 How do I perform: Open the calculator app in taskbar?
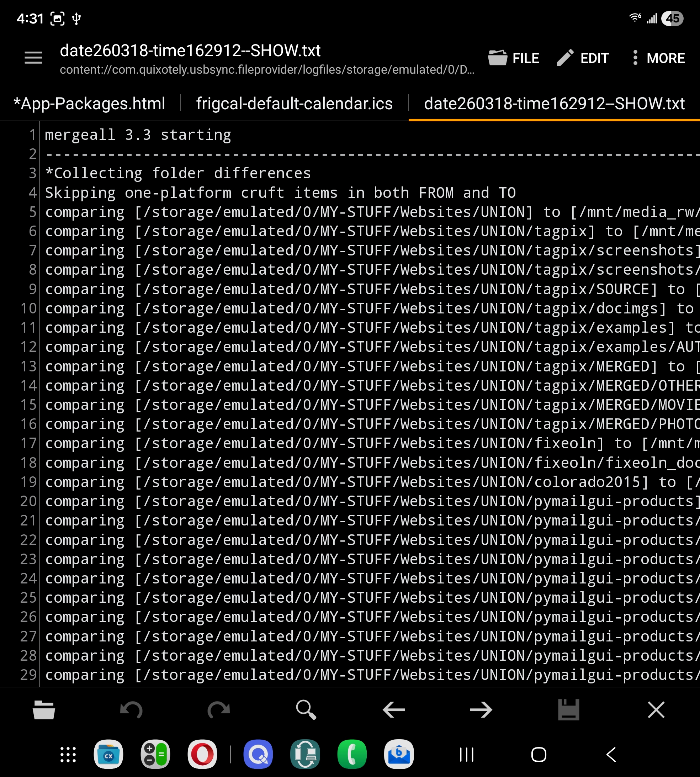155,754
